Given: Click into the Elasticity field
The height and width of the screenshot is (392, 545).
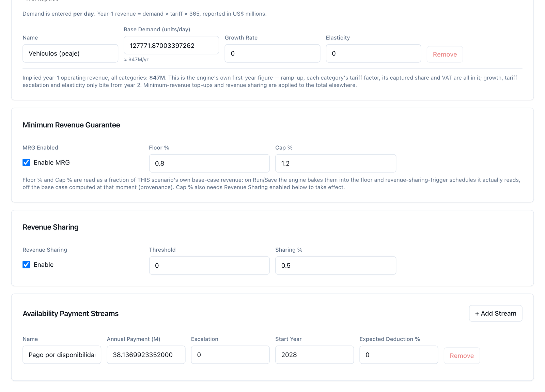Looking at the screenshot, I should (x=373, y=53).
